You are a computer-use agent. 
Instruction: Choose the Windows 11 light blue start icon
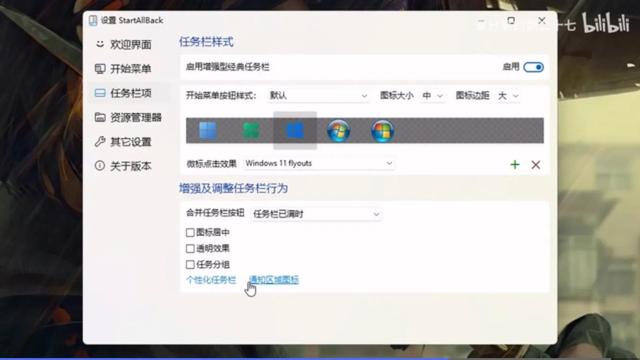(208, 131)
